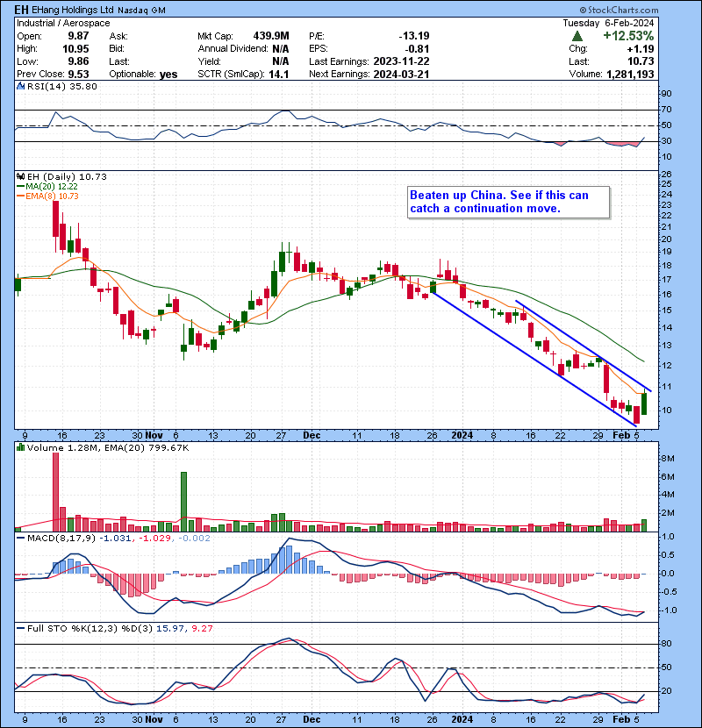Click the EMA(8) 10.73 legend entry
Screen dimensions: 702x728
click(47, 196)
